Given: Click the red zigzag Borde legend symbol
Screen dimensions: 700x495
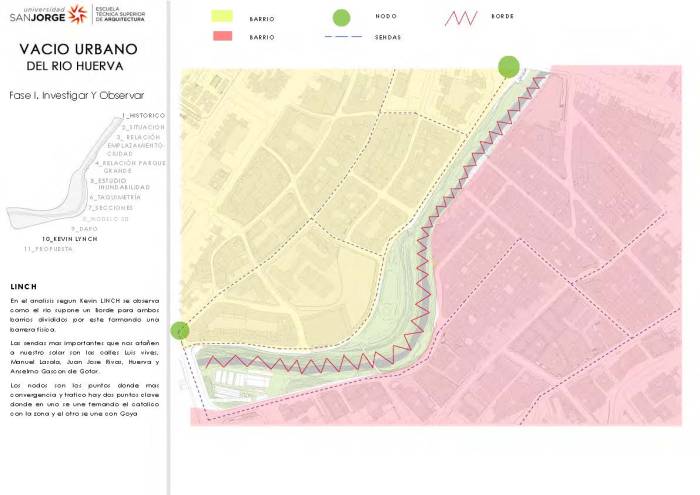Looking at the screenshot, I should pyautogui.click(x=463, y=18).
